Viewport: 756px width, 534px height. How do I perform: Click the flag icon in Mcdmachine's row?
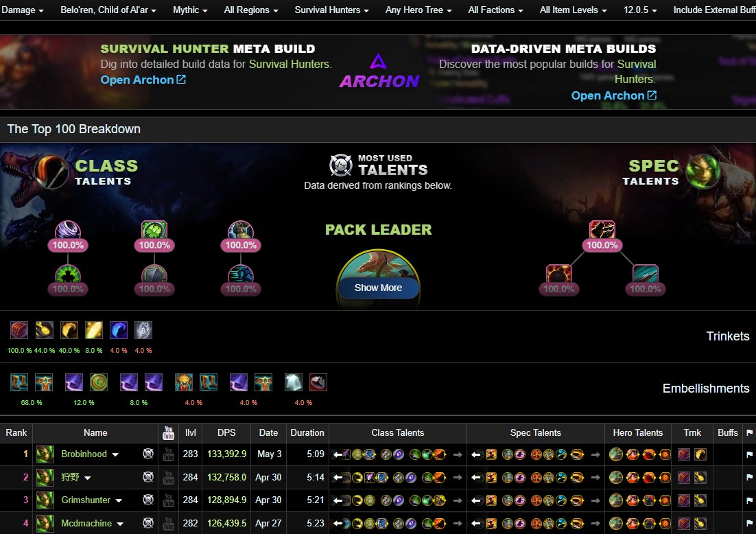[x=749, y=524]
